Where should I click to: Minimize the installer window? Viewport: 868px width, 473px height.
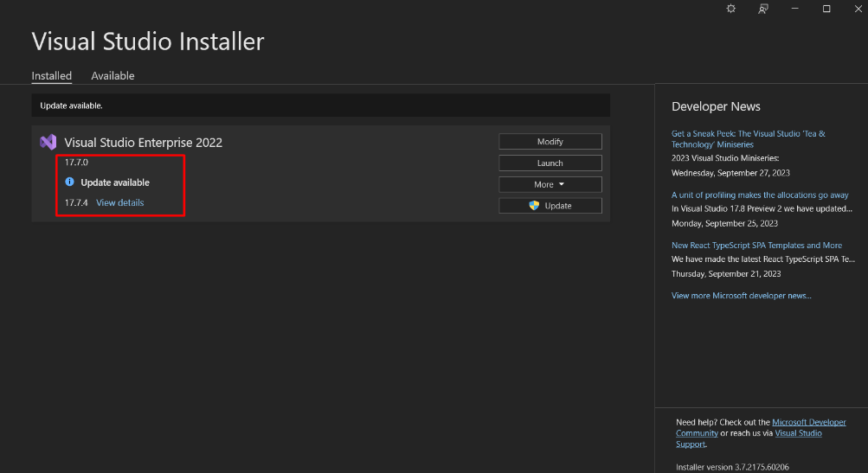coord(795,9)
